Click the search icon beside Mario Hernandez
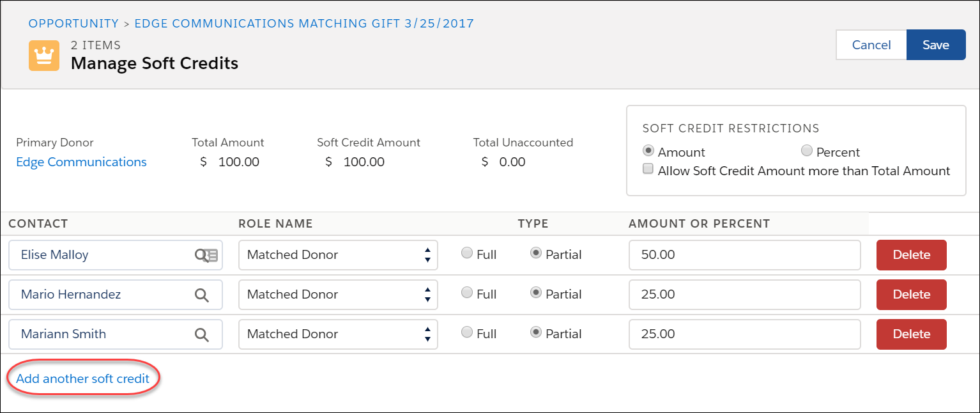 pyautogui.click(x=203, y=294)
